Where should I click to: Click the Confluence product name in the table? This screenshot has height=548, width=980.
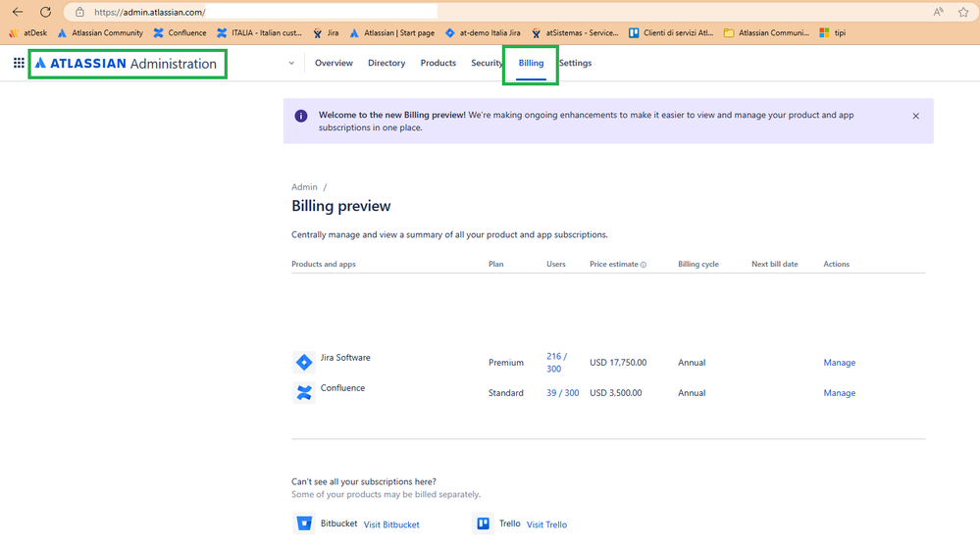click(x=342, y=388)
